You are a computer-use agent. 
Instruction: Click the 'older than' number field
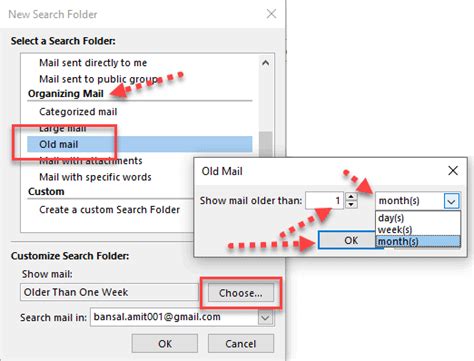click(x=324, y=200)
